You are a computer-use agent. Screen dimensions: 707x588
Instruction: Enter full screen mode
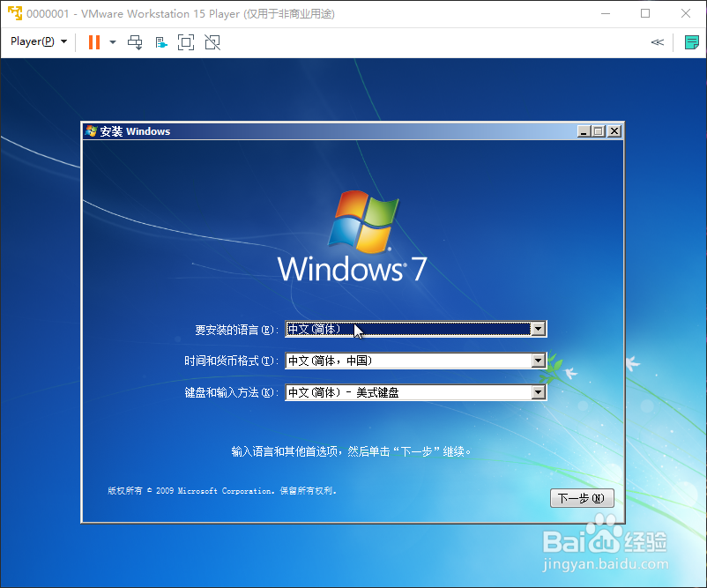pos(186,42)
